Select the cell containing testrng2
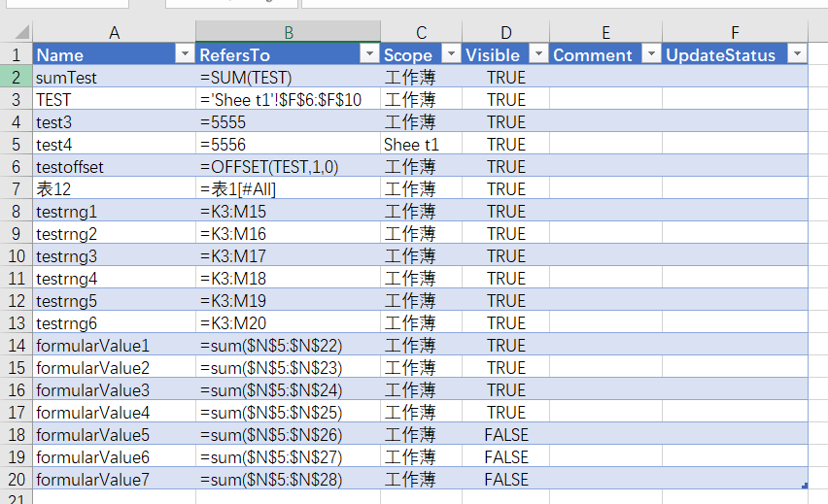 pos(114,234)
